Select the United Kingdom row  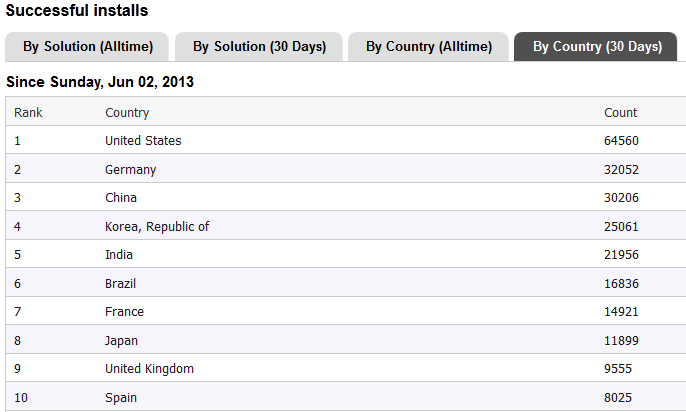346,368
